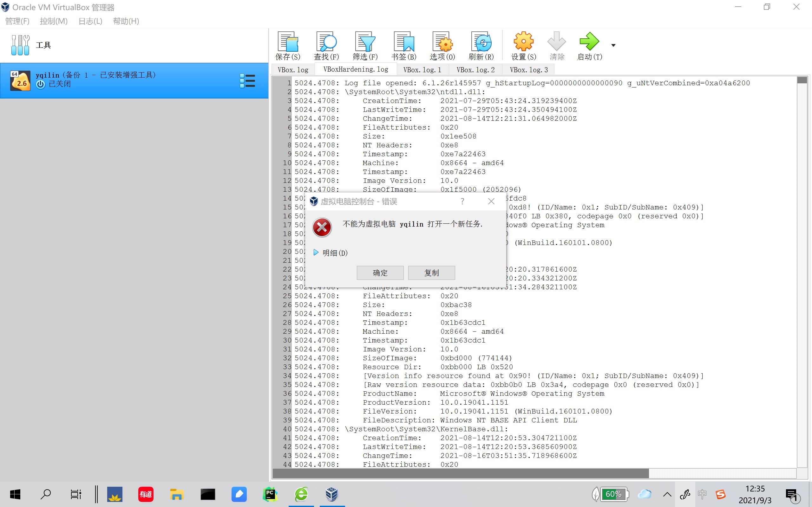Screen dimensions: 812x507
Task: Start the VM with green 启动 arrow
Action: 589,46
